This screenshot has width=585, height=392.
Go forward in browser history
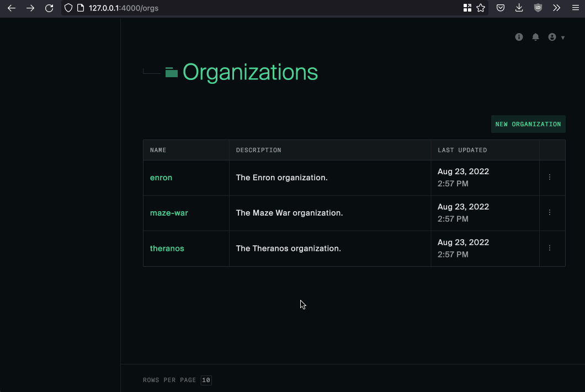[x=30, y=8]
